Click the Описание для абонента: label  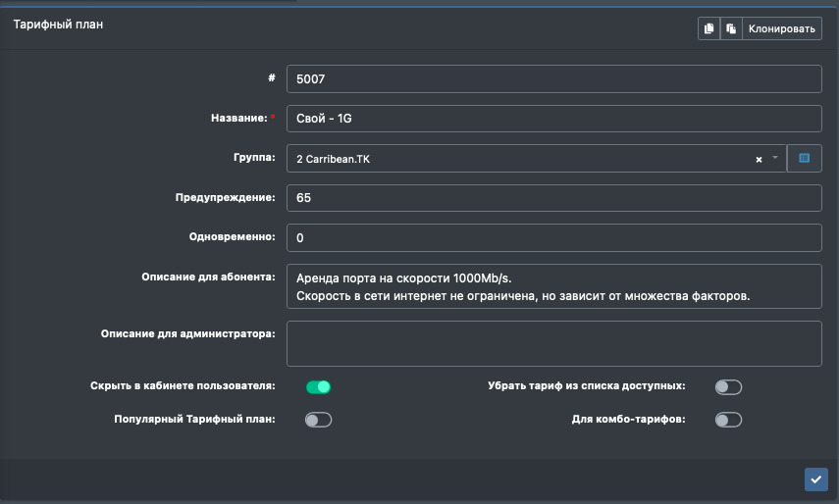point(208,277)
